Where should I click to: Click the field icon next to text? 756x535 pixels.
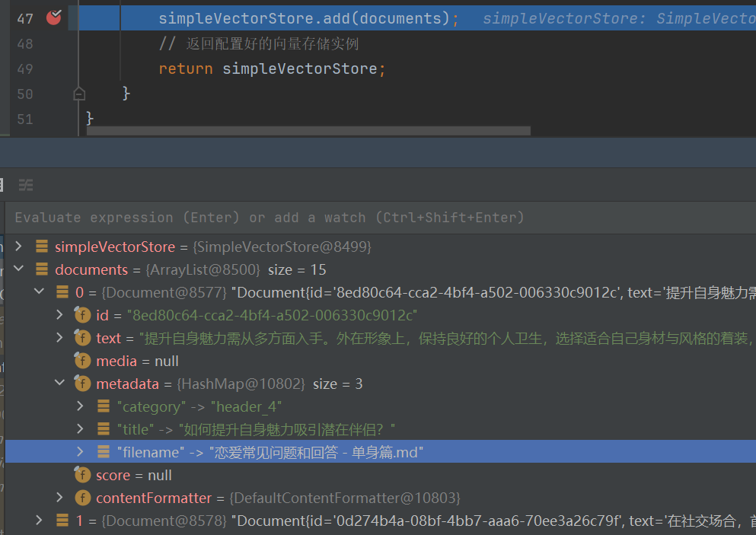pos(82,337)
